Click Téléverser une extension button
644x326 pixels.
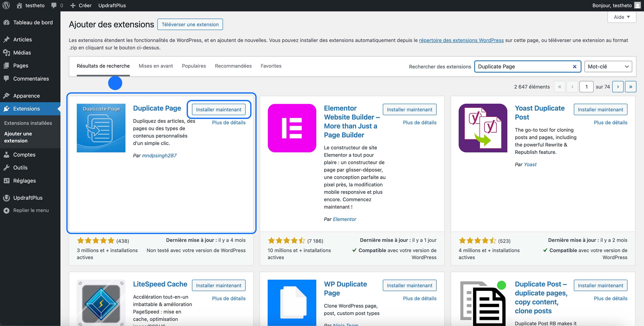pos(190,24)
